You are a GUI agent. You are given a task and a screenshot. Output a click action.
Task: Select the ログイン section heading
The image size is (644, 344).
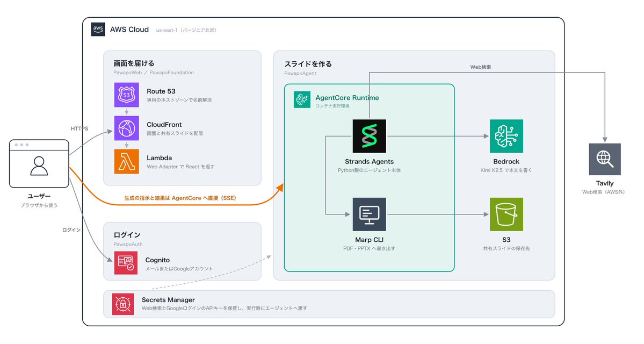pos(127,235)
